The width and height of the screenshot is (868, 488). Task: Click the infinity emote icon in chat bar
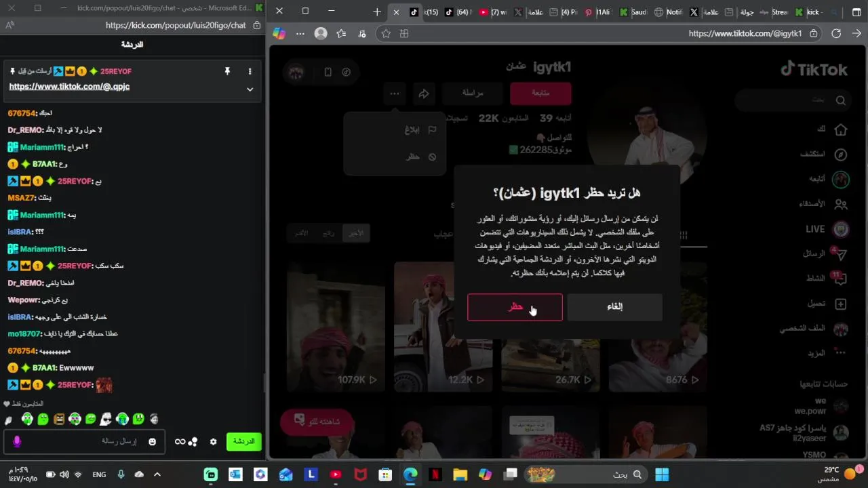[x=180, y=442]
